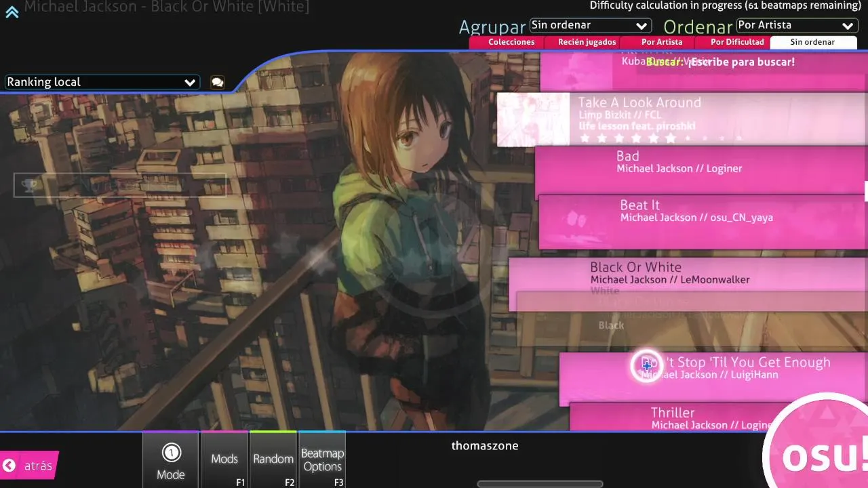Switch to the Recién jugados tab

[587, 42]
